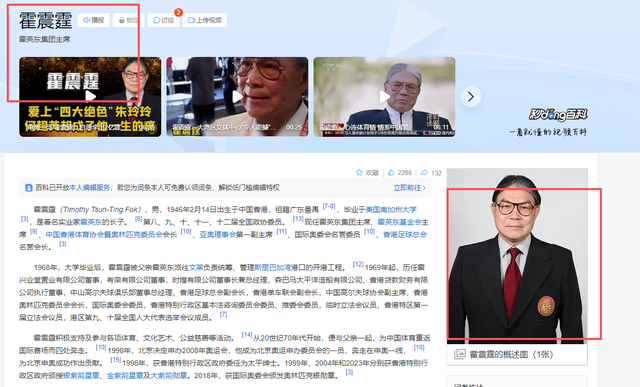This screenshot has height=387, width=640.
Task: Click the image gallery icon beside 霍震霆的概述图
Action: tap(460, 354)
